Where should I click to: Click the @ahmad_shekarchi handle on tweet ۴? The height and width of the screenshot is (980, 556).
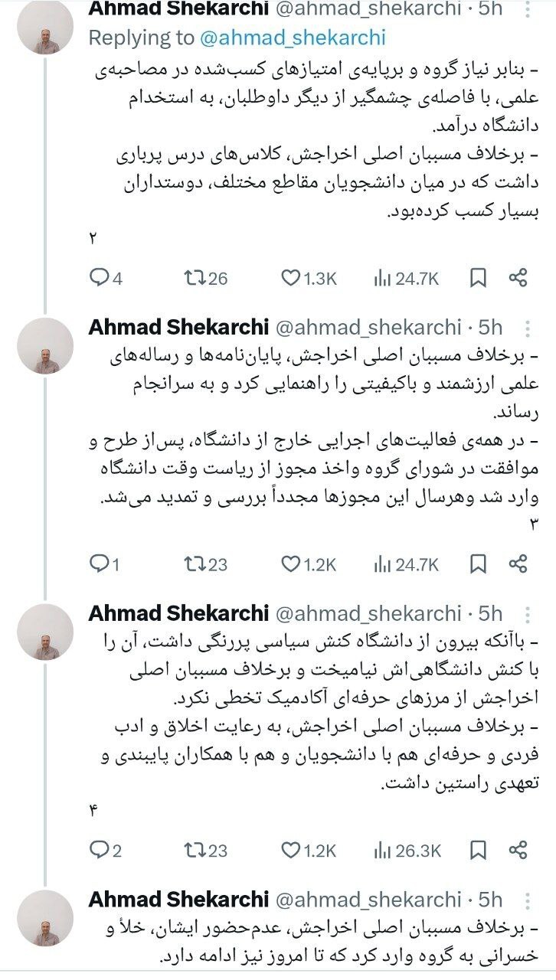368,614
